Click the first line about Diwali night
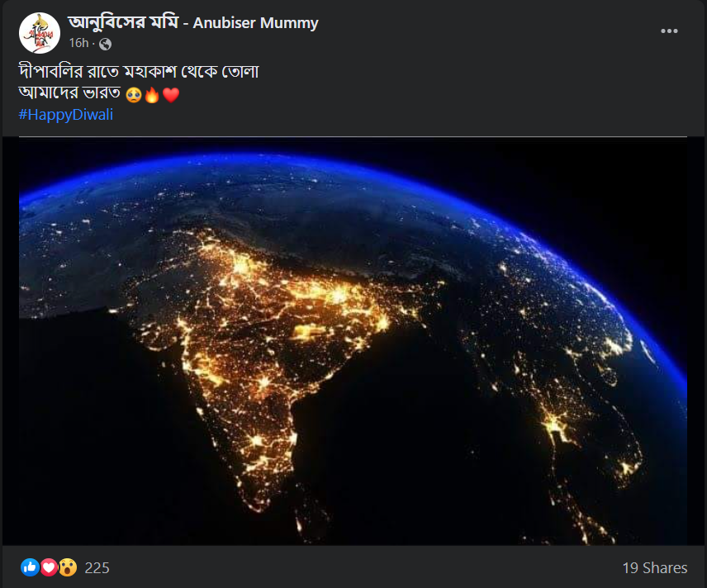This screenshot has width=707, height=588. (x=139, y=71)
